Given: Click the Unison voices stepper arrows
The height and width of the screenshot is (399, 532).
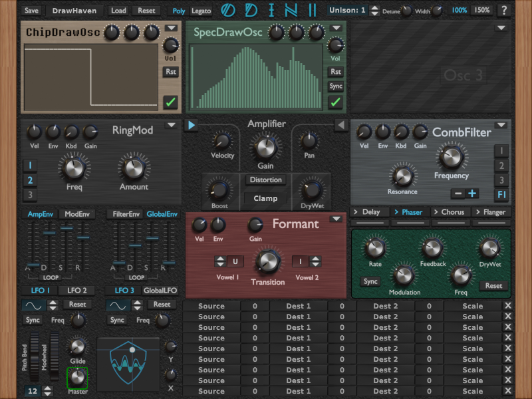Looking at the screenshot, I should click(x=374, y=11).
